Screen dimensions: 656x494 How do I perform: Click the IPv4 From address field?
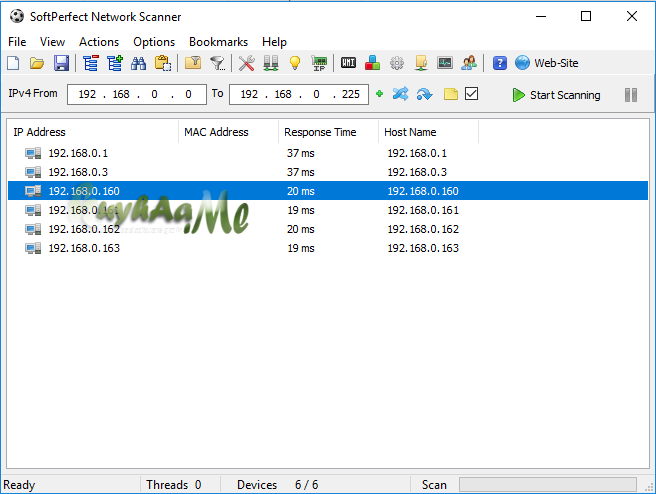137,94
